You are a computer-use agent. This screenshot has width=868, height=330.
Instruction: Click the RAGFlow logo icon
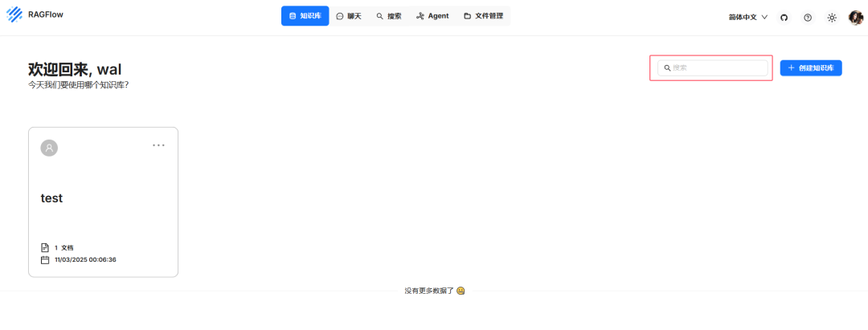tap(14, 15)
